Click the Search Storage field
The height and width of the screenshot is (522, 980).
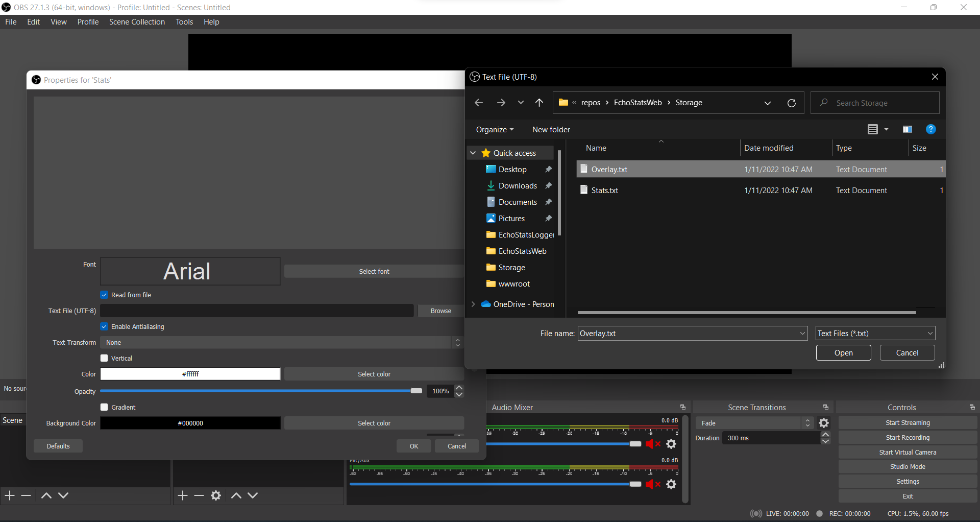875,103
